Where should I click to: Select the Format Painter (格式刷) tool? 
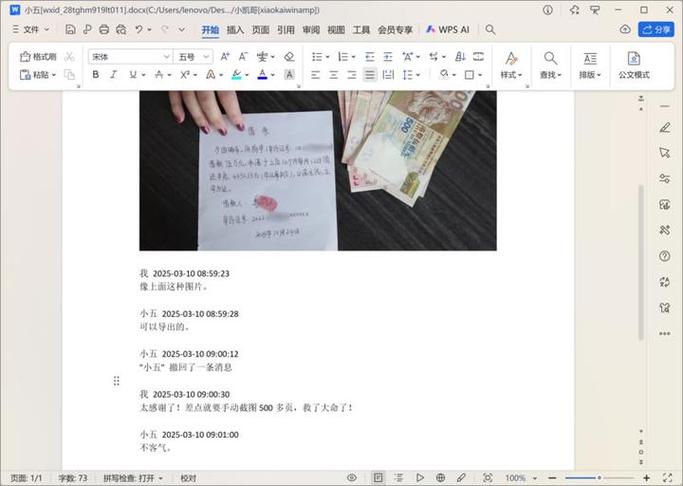pos(38,57)
